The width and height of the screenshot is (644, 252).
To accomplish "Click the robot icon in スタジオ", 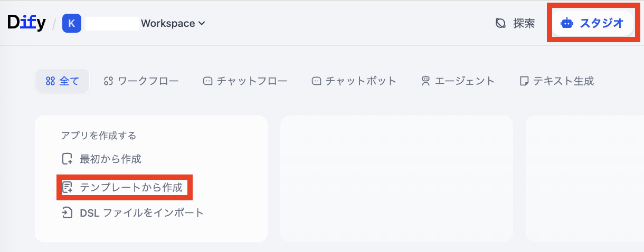I will (566, 23).
